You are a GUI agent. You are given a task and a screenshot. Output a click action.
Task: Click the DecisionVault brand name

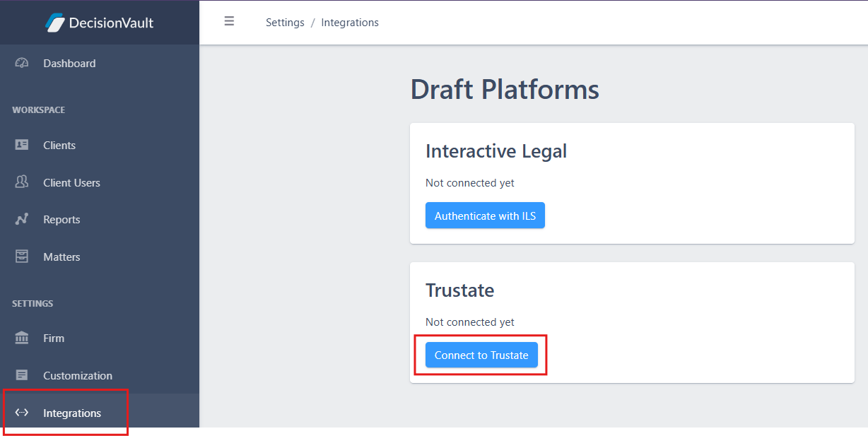pyautogui.click(x=111, y=23)
